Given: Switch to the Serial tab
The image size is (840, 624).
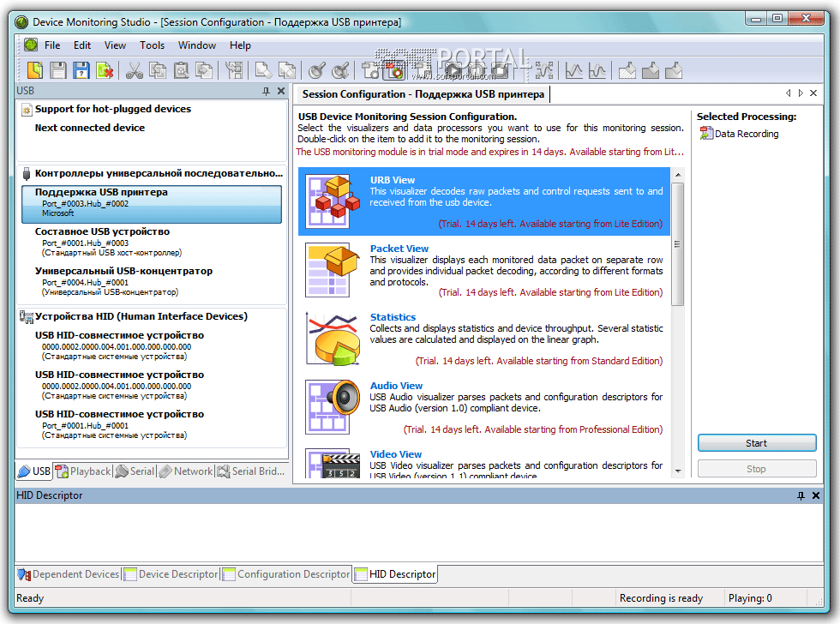Looking at the screenshot, I should pos(135,471).
